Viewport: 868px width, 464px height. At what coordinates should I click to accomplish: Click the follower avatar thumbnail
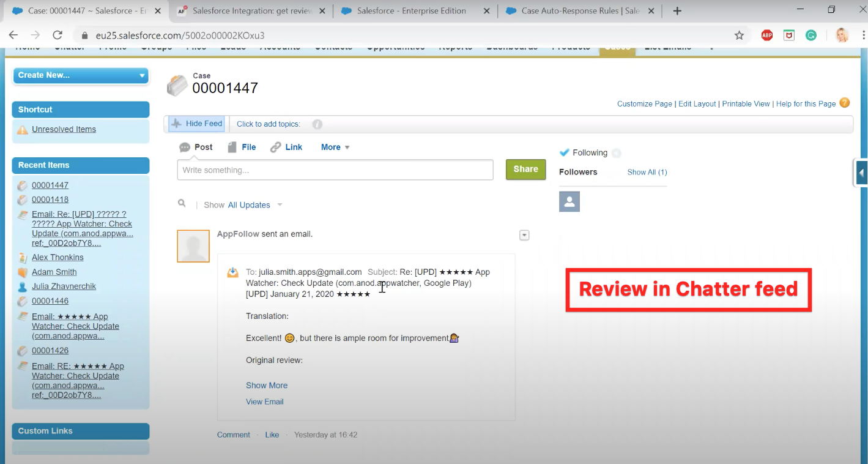(x=569, y=201)
